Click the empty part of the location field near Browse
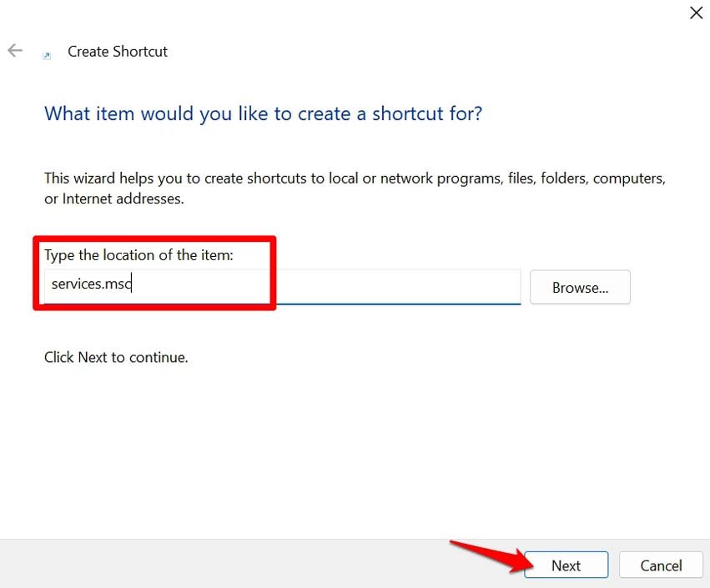The image size is (710, 588). click(400, 285)
